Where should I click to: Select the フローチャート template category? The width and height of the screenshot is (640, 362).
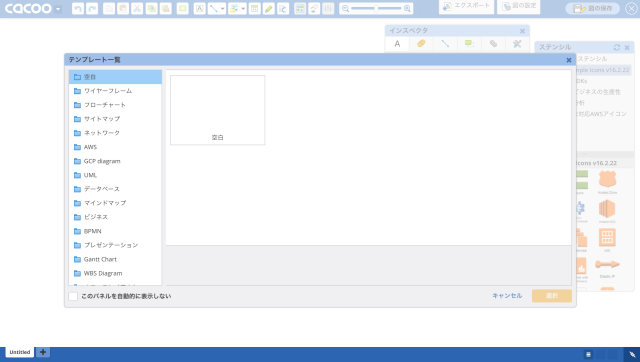[x=116, y=105]
